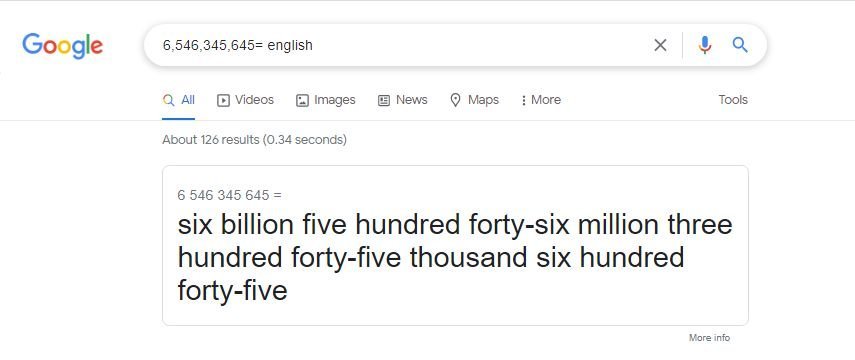Click the News newspaper icon
Screen dimensions: 855x360
tap(384, 100)
